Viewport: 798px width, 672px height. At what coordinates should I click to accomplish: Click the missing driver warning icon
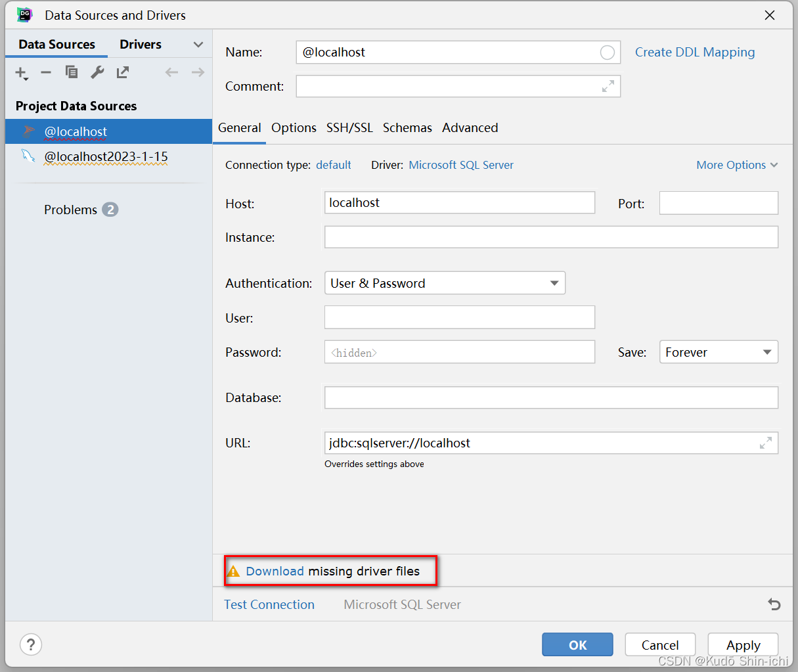click(x=233, y=571)
